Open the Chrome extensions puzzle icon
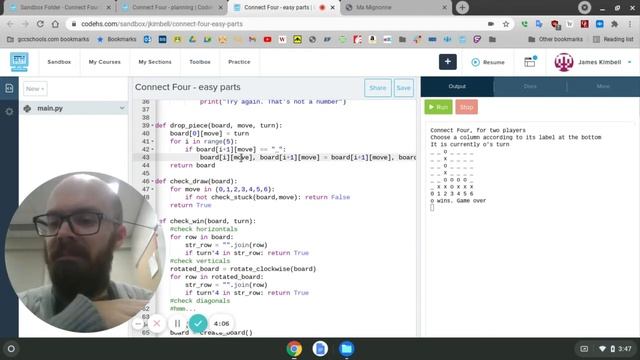The height and width of the screenshot is (360, 640). point(614,24)
